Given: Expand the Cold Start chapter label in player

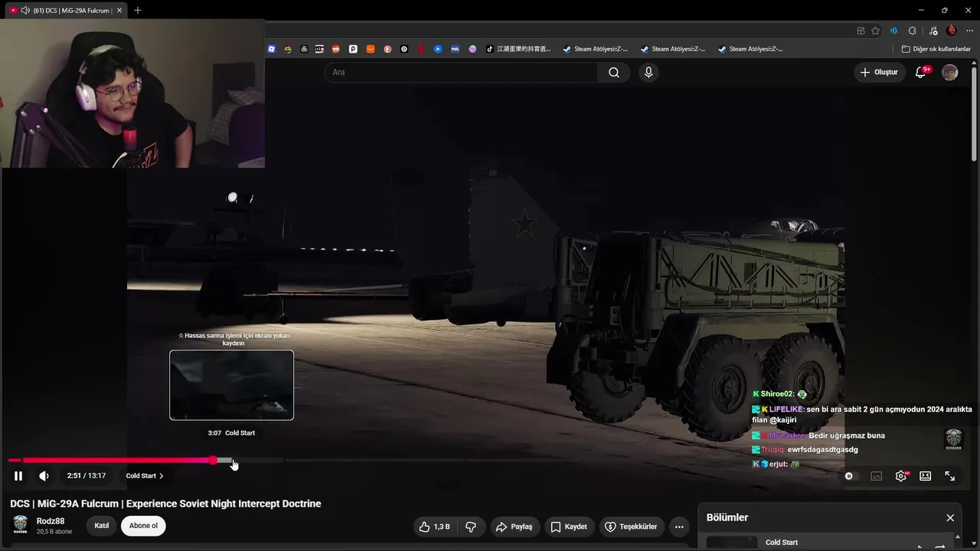Looking at the screenshot, I should pos(145,476).
